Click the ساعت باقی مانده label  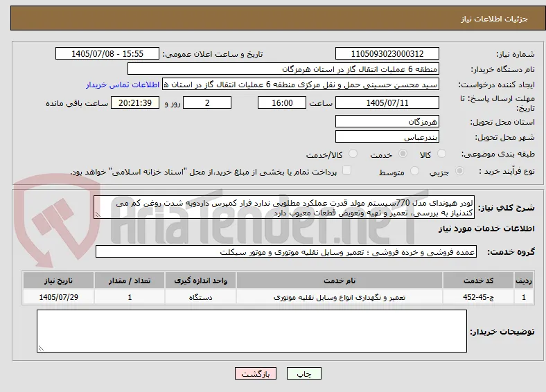pos(77,103)
